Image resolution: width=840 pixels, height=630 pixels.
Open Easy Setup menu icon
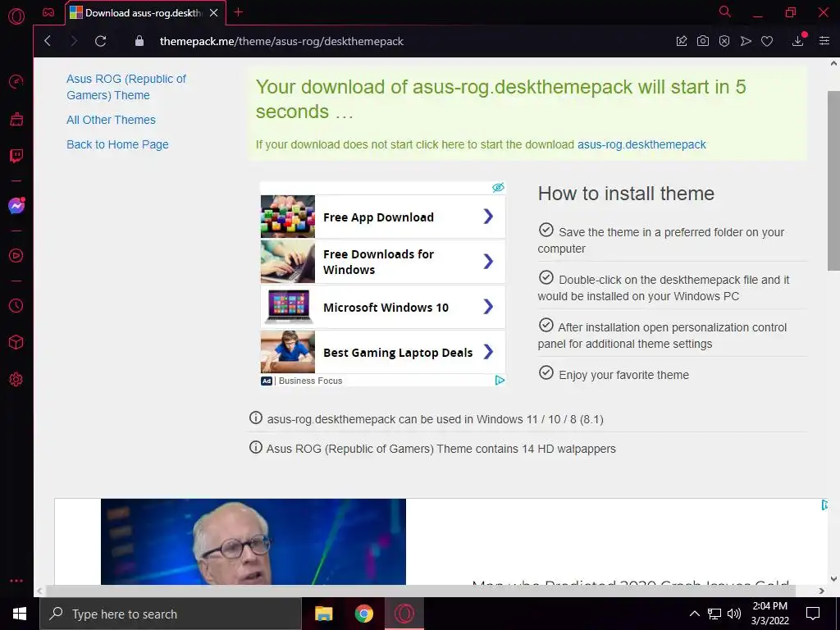click(824, 41)
